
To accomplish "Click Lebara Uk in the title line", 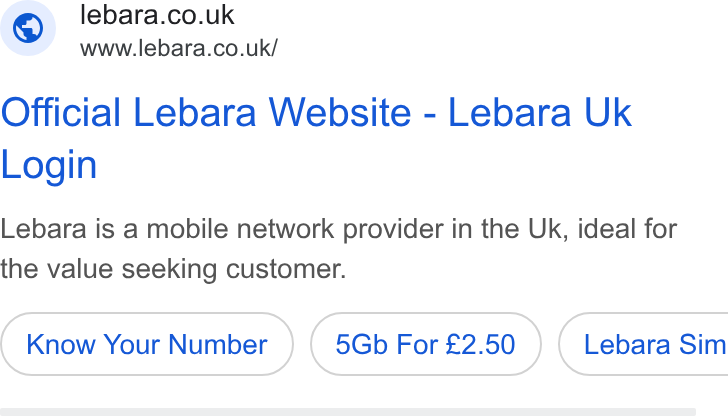I will [540, 112].
